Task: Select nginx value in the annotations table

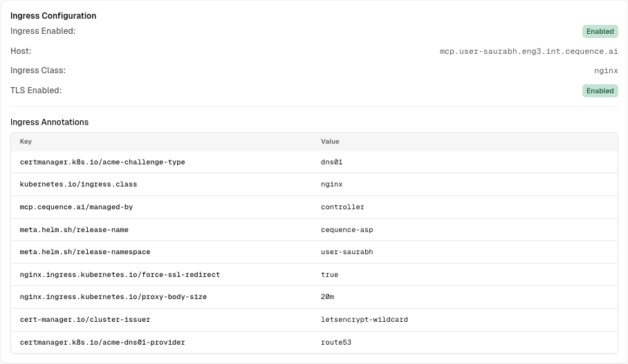Action: click(x=331, y=184)
